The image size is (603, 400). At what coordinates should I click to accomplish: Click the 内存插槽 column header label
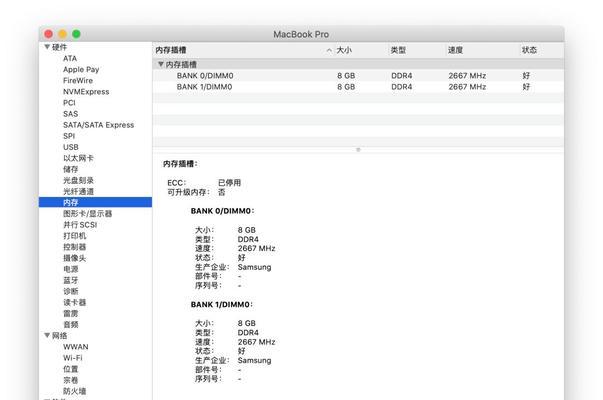click(x=171, y=50)
